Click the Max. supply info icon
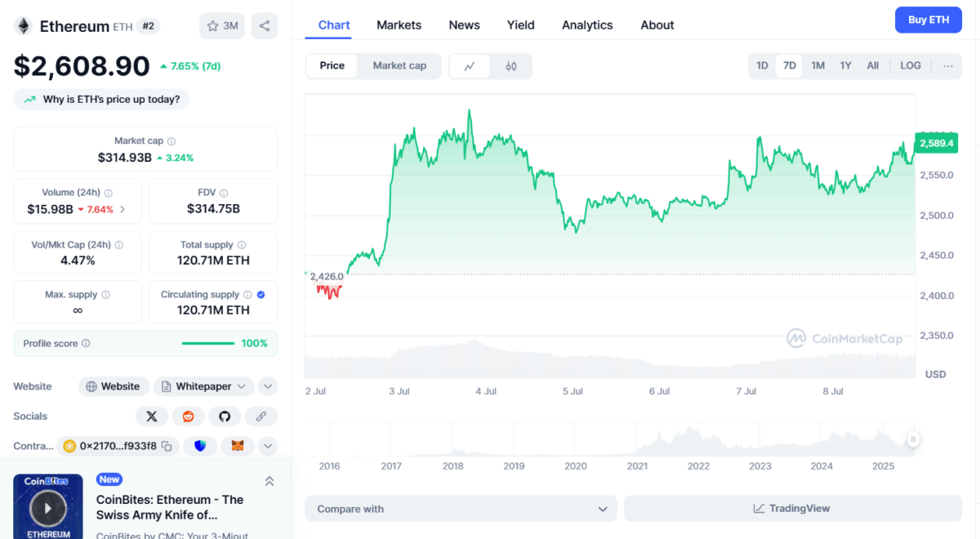Viewport: 980px width, 539px height. (105, 295)
